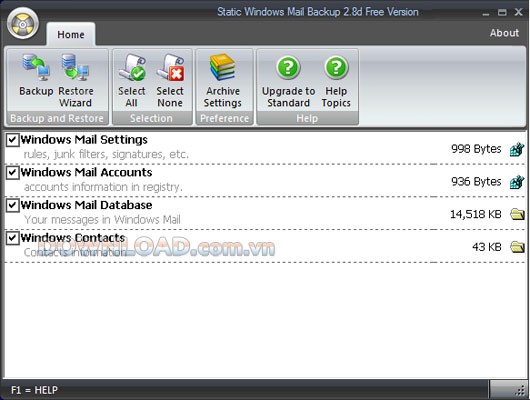
Task: Open Archive Settings
Action: tap(223, 80)
